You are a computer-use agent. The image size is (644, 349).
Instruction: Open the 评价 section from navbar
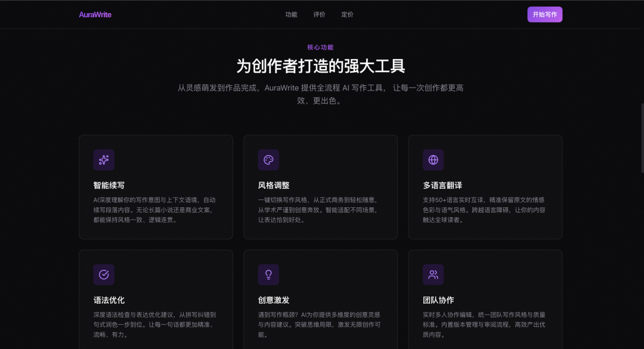coord(319,14)
